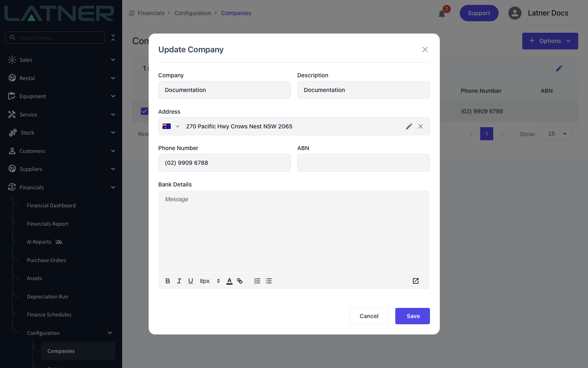588x368 pixels.
Task: Click the Cancel button
Action: coord(369,316)
